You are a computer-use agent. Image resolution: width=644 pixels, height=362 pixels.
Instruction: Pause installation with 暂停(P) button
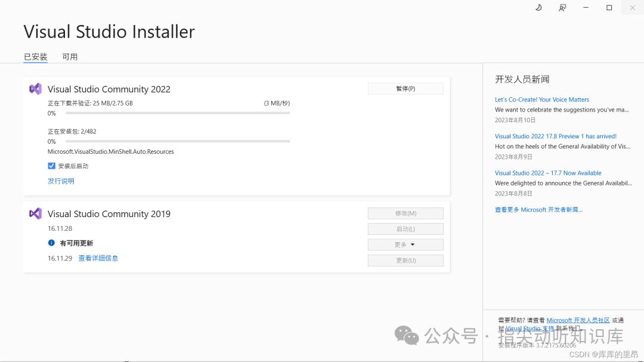[405, 89]
